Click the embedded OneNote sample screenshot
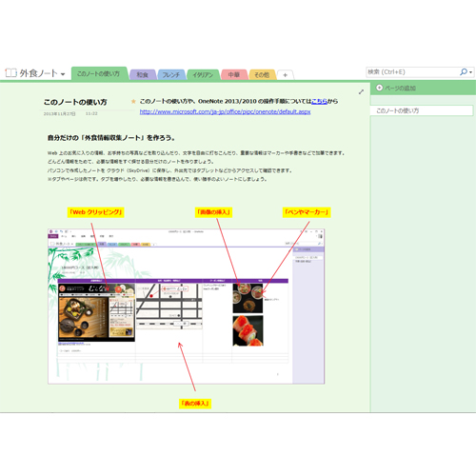476x476 pixels. pos(187,307)
